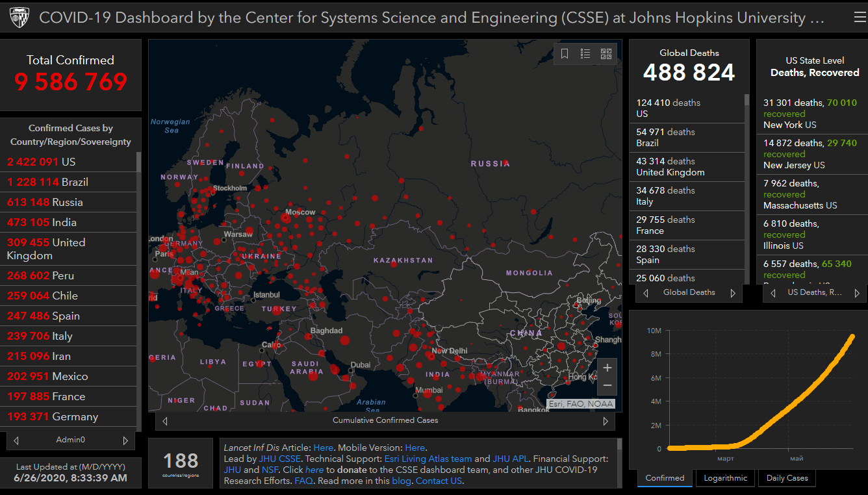
Task: Zoom in on the map with plus button
Action: point(607,368)
